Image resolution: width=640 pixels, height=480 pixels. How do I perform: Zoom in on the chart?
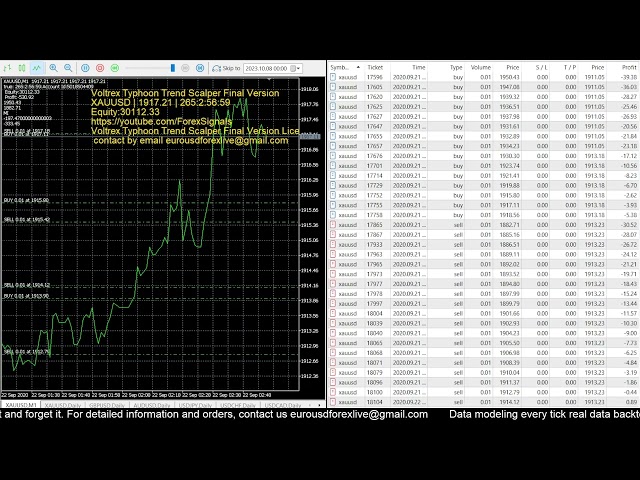pyautogui.click(x=53, y=68)
